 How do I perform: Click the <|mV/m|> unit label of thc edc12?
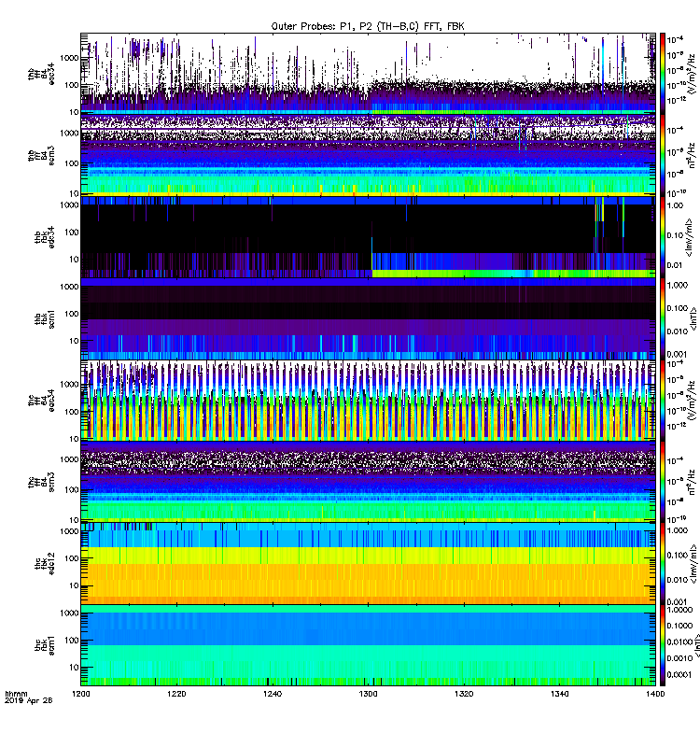click(x=693, y=564)
